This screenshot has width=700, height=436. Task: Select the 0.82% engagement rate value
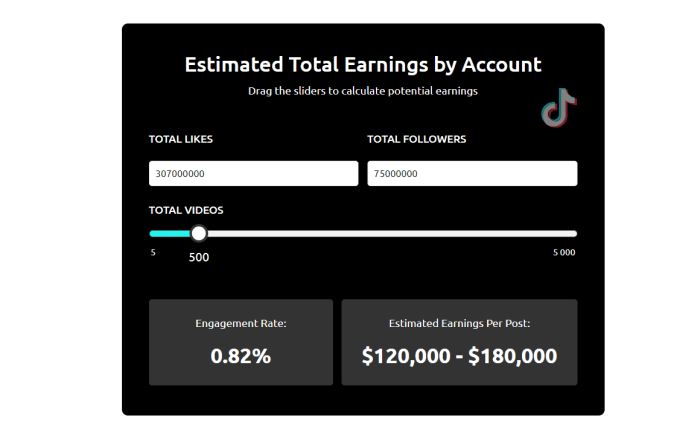coord(241,355)
